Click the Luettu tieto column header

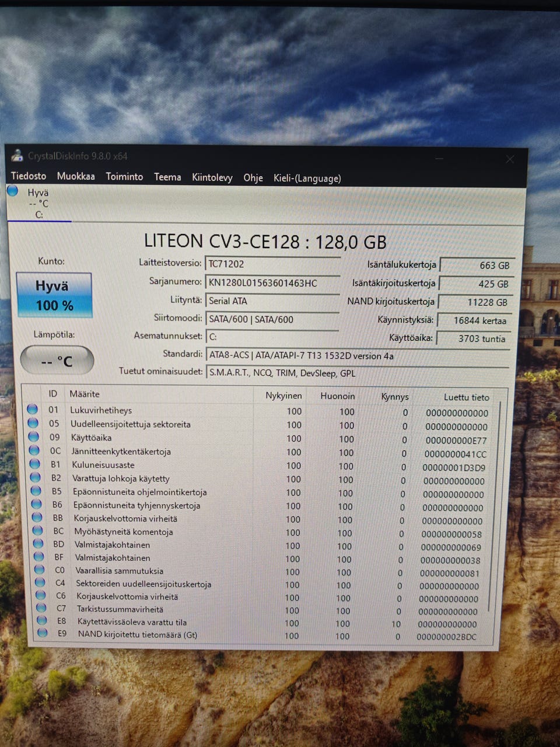(x=466, y=397)
